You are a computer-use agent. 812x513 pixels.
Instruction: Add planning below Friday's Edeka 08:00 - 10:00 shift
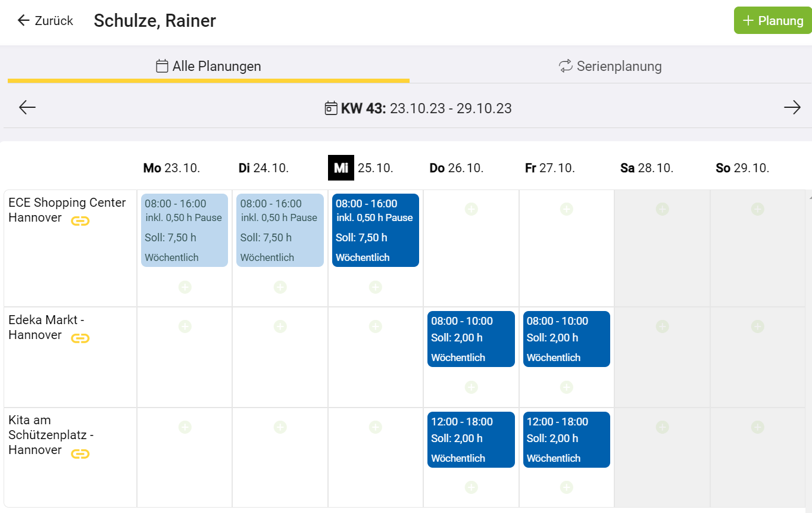(567, 387)
